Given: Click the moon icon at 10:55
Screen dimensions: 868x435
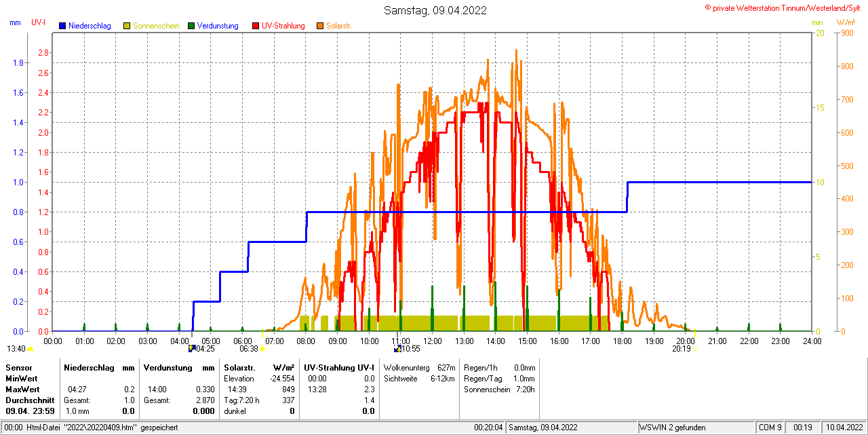Looking at the screenshot, I should pyautogui.click(x=397, y=349).
